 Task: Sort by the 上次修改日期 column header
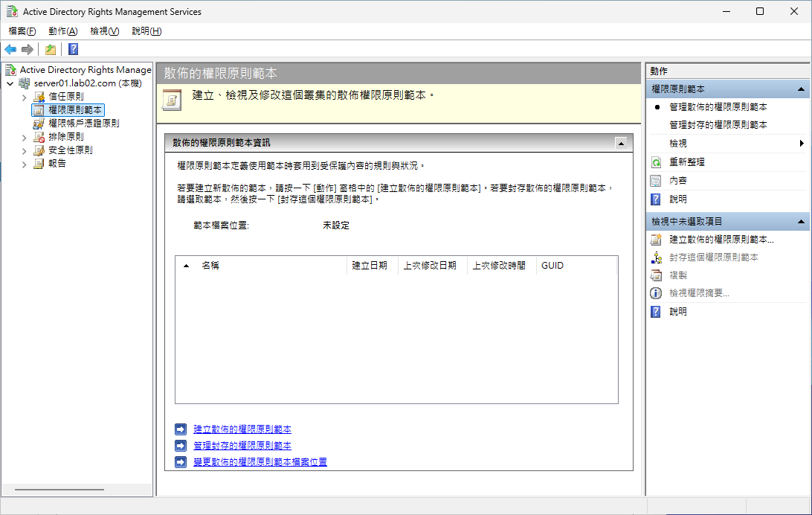pos(432,266)
